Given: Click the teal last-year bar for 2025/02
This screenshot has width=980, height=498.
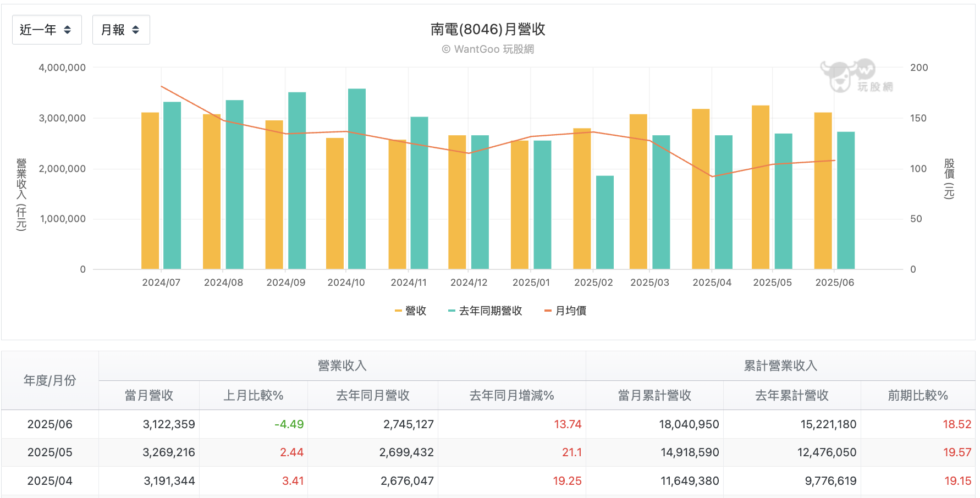Looking at the screenshot, I should pyautogui.click(x=605, y=223).
